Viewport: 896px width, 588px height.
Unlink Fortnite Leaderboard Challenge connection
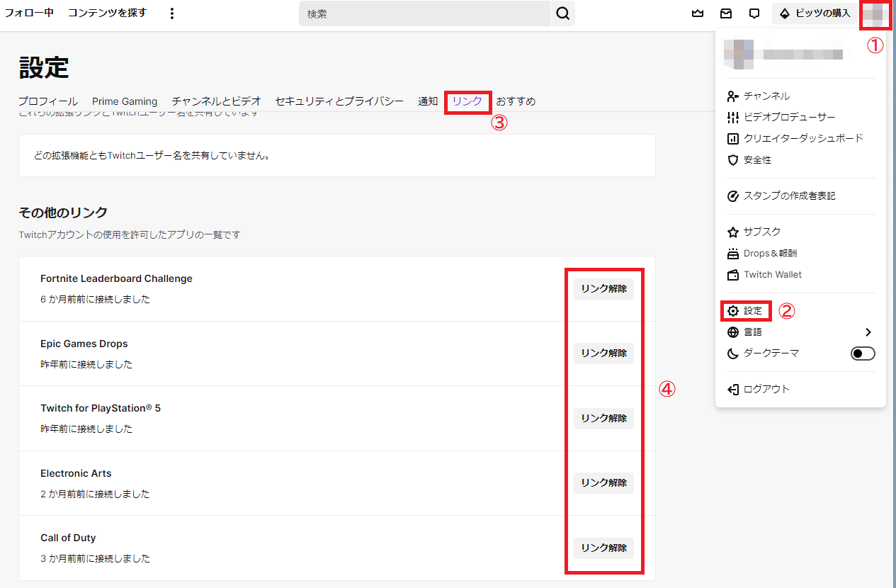pos(603,289)
